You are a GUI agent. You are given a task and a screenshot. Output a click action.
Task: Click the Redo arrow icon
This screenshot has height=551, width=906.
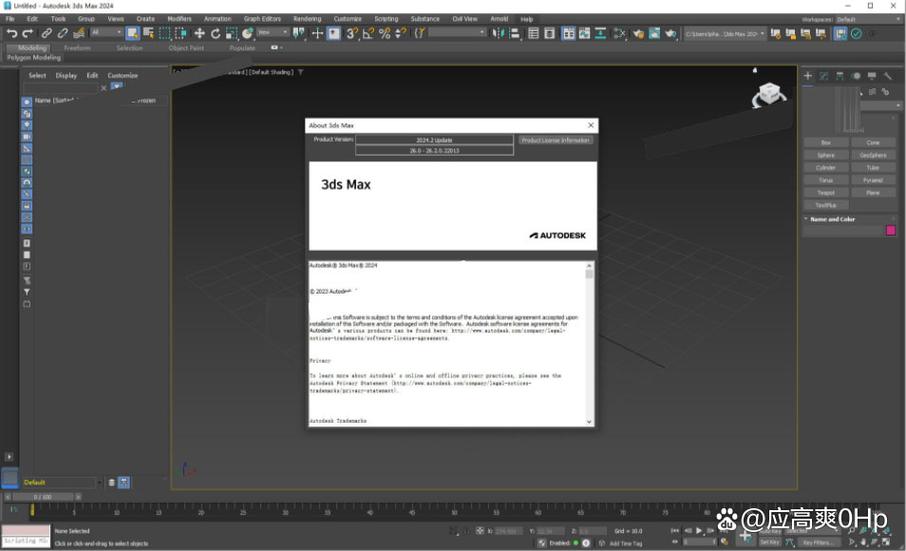tap(27, 33)
